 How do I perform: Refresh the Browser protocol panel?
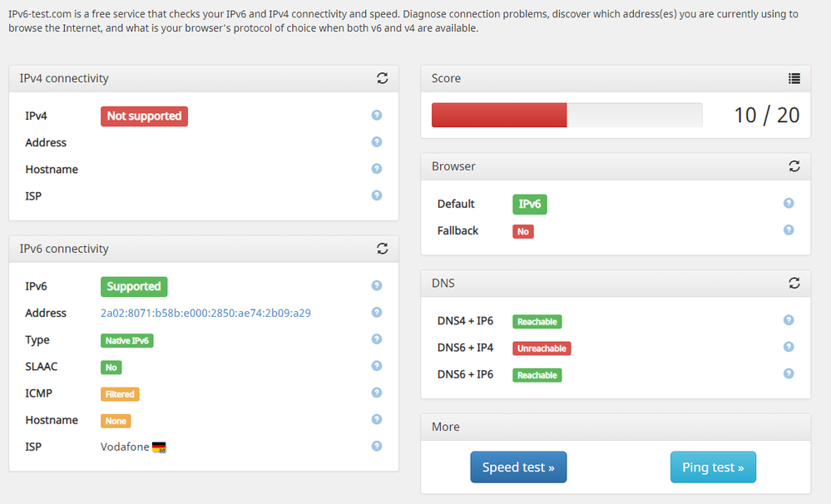pos(795,166)
